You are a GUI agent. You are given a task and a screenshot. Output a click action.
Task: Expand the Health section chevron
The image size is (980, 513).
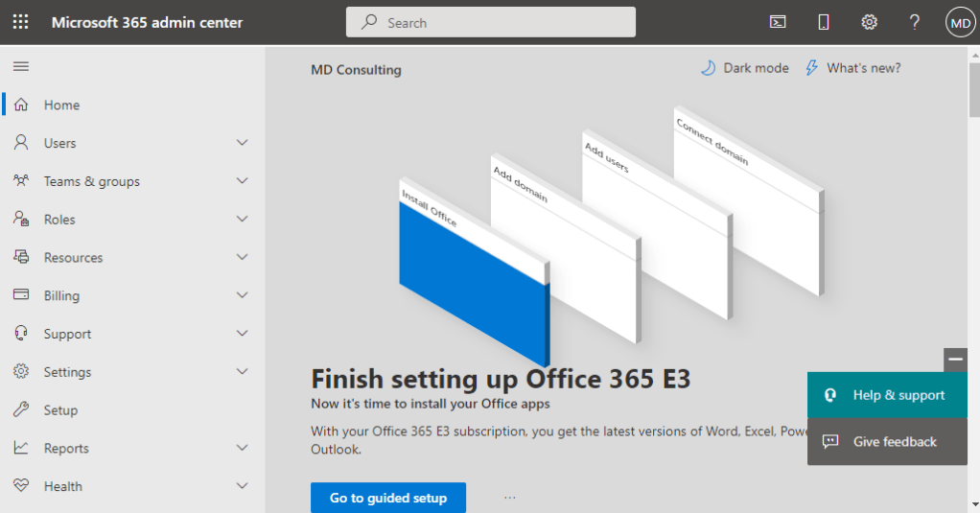242,486
